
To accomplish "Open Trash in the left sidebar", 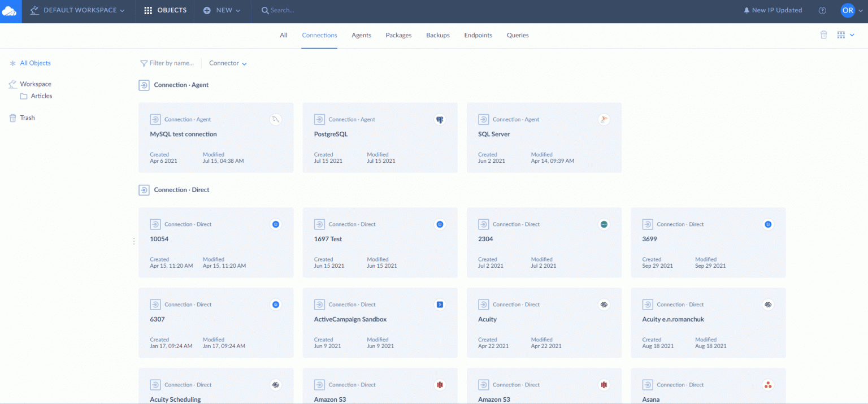I will point(27,118).
